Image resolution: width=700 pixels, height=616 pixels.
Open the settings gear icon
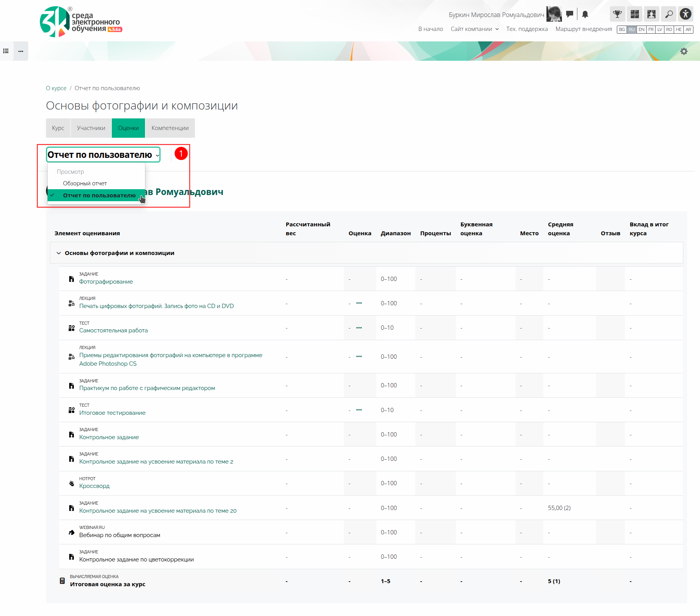[x=684, y=51]
